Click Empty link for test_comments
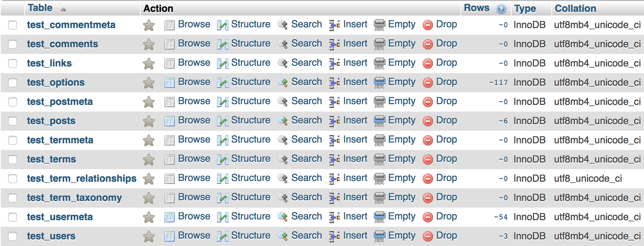 [402, 43]
